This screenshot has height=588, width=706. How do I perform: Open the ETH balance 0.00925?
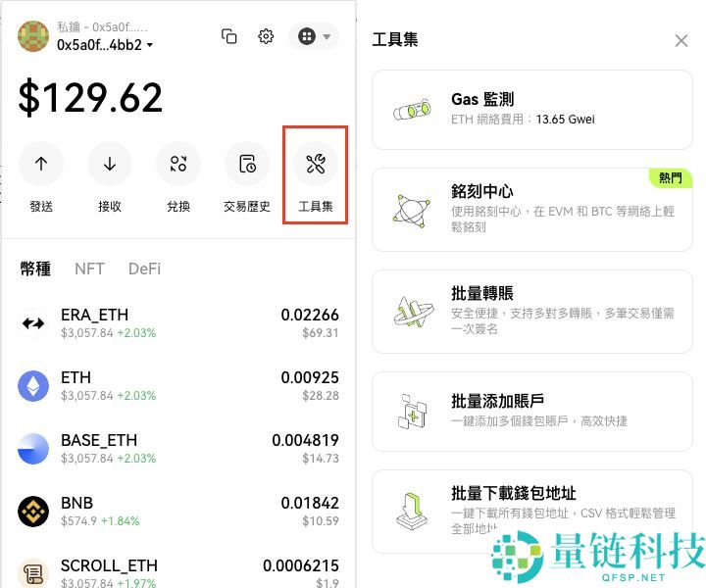tap(310, 377)
